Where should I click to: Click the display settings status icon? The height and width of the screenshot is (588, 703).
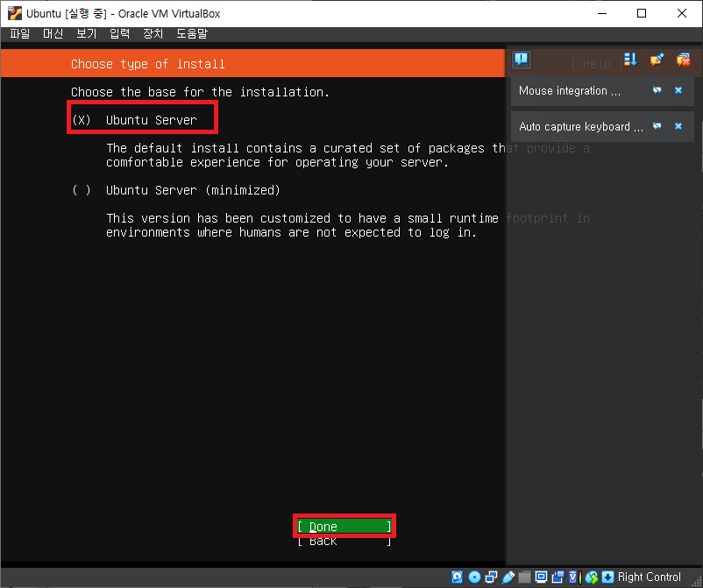coord(541,577)
